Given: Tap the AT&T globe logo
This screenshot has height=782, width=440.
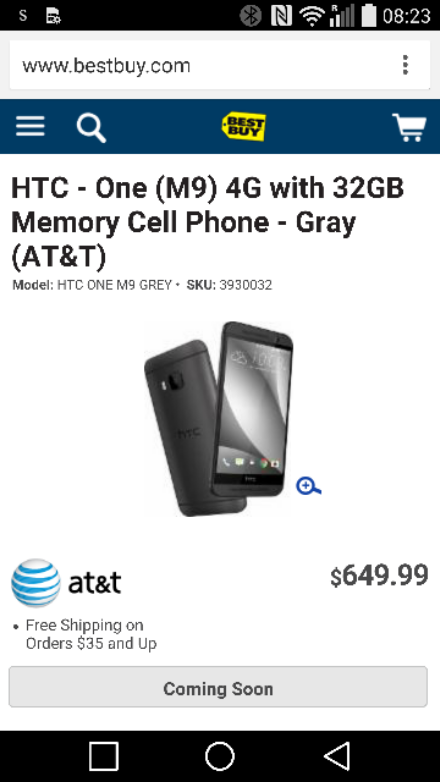Looking at the screenshot, I should tap(36, 583).
